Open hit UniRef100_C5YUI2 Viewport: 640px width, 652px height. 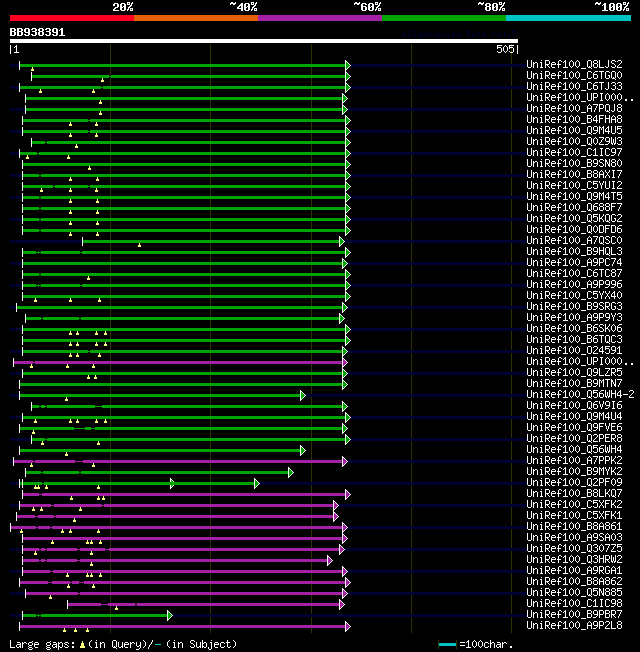tap(574, 185)
